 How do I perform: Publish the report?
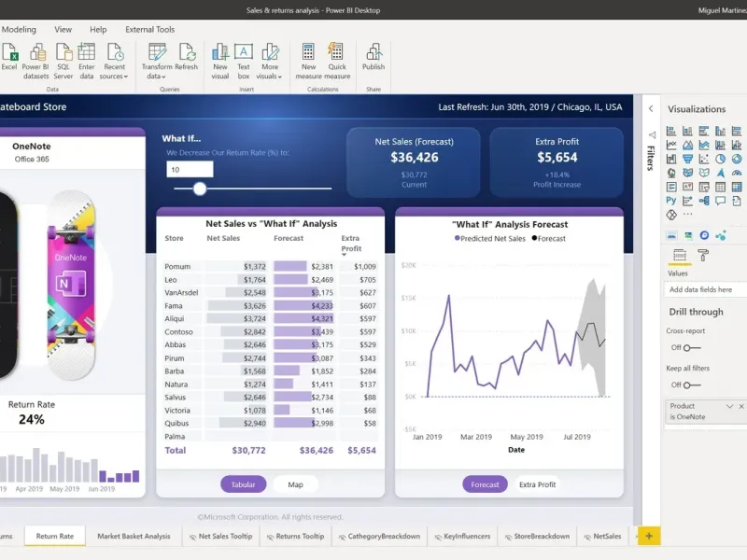373,57
